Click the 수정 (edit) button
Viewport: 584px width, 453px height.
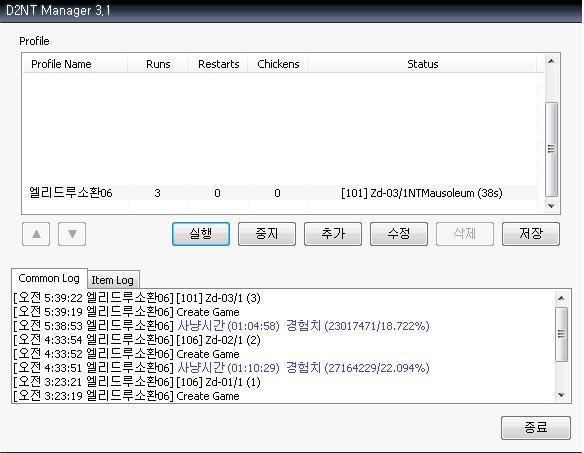[x=399, y=234]
